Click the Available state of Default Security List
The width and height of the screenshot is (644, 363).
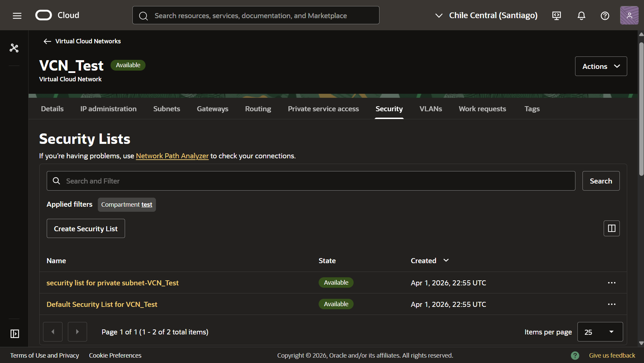click(x=336, y=304)
